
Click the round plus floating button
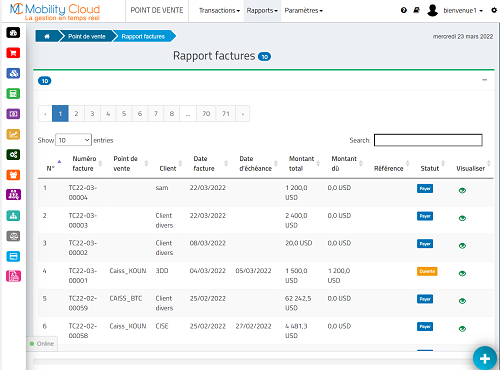pyautogui.click(x=485, y=358)
